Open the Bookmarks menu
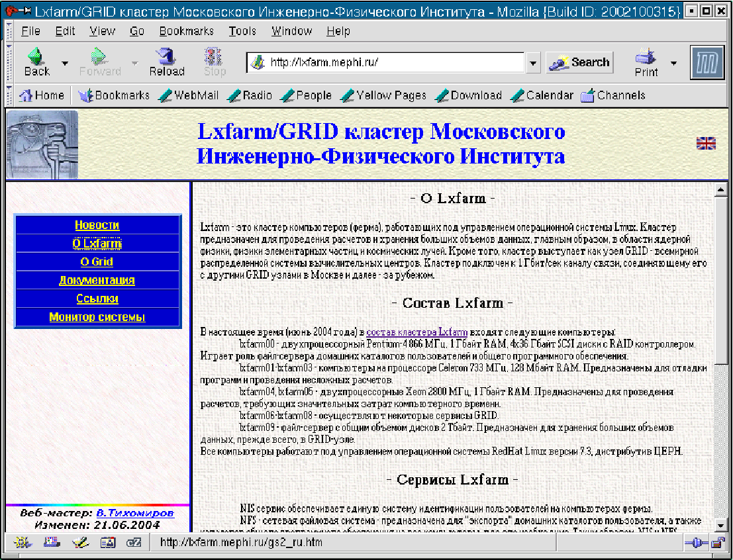 pos(187,31)
